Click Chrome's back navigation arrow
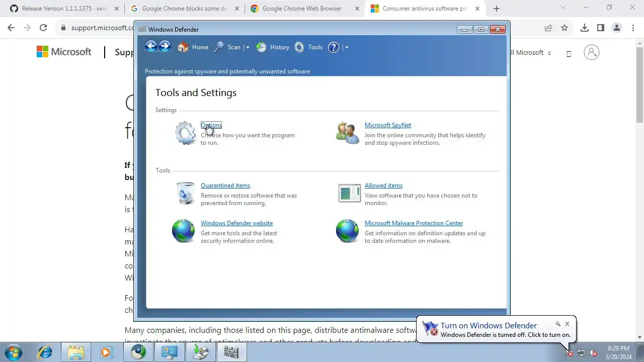Screen dimensions: 644x362 pos(11,28)
